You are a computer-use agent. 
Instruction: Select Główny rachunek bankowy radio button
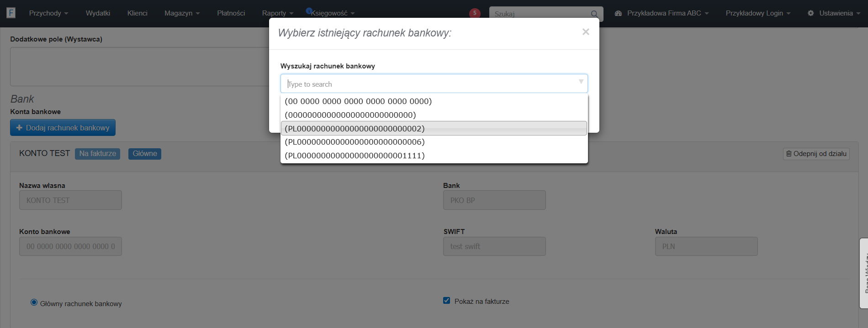(34, 302)
